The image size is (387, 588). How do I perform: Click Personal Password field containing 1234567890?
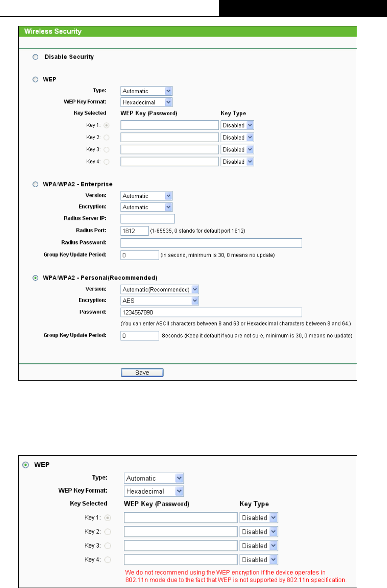[x=211, y=312]
